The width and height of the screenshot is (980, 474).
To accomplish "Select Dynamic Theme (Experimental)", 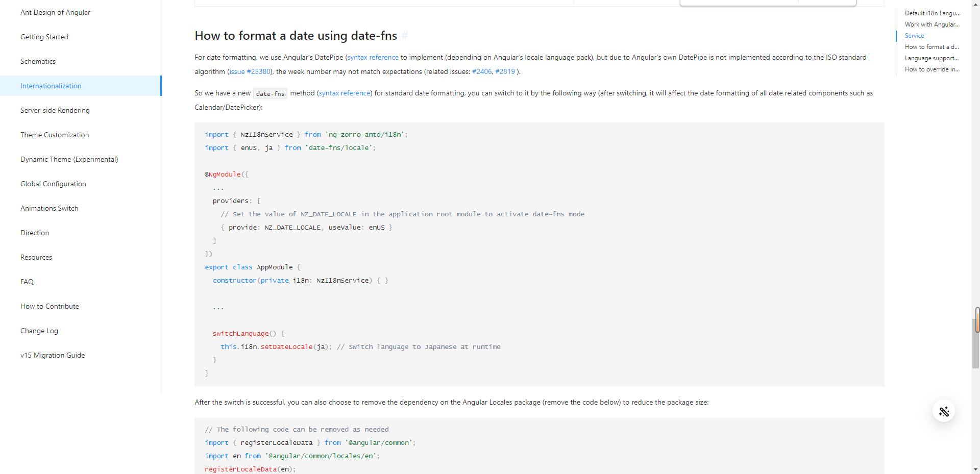I will point(69,159).
